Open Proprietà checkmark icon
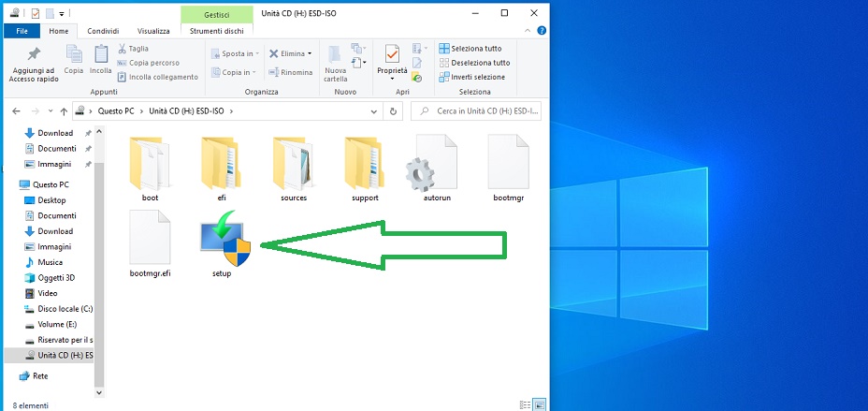Viewport: 868px width, 411px height. [x=392, y=55]
